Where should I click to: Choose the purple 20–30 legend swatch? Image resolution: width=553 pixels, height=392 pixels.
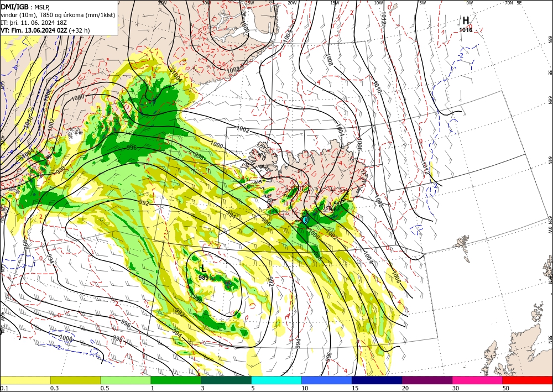point(427,380)
